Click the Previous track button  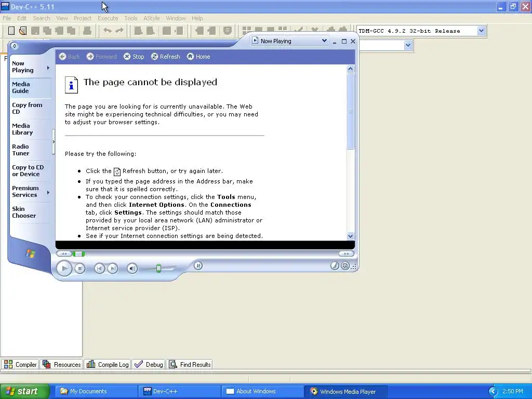(x=99, y=269)
